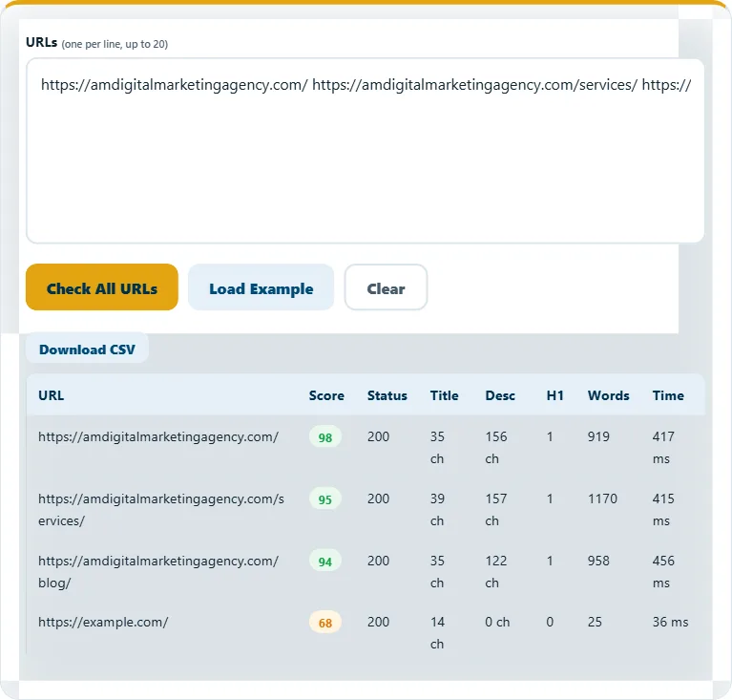Image resolution: width=732 pixels, height=700 pixels.
Task: Click the orange score badge 68
Action: coord(324,623)
